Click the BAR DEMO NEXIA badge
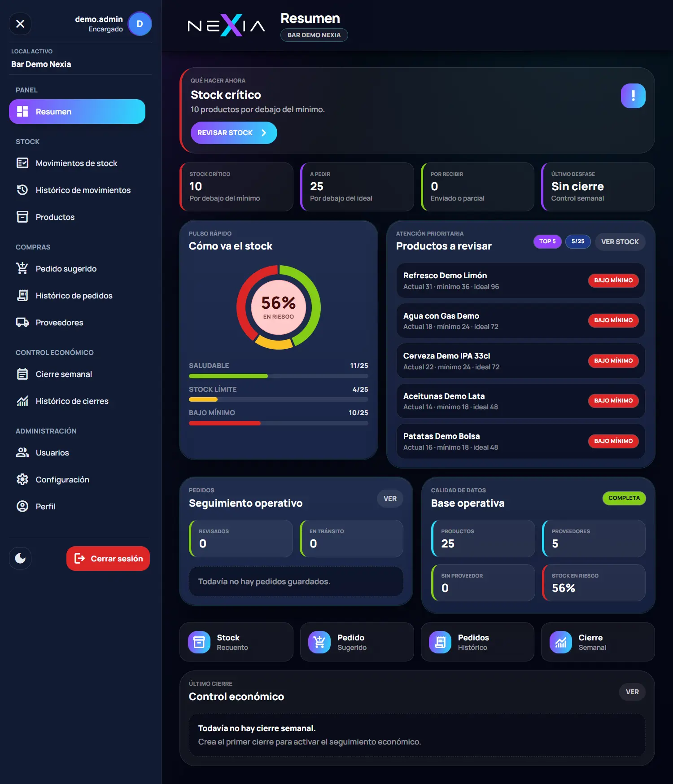 314,35
